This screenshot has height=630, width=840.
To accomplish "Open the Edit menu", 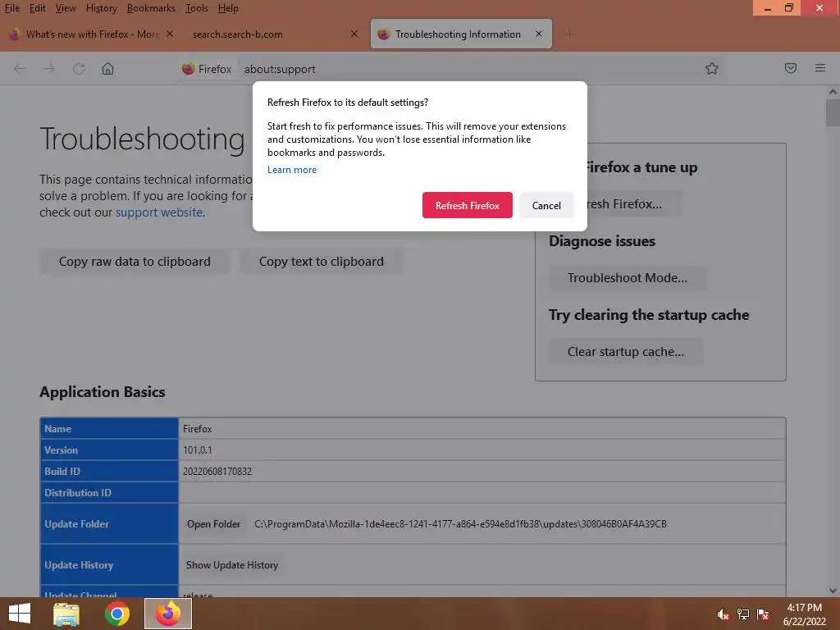I will click(38, 8).
